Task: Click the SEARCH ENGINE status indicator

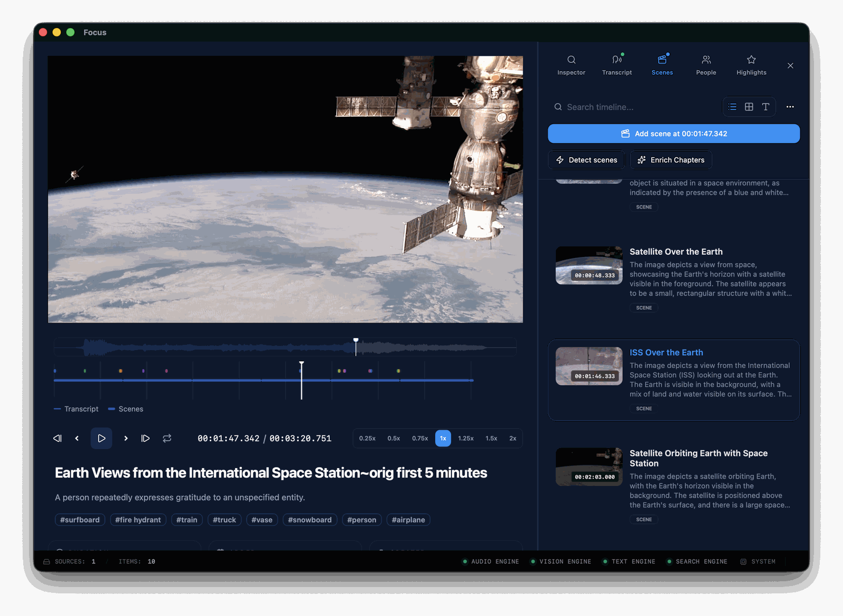Action: (x=697, y=562)
